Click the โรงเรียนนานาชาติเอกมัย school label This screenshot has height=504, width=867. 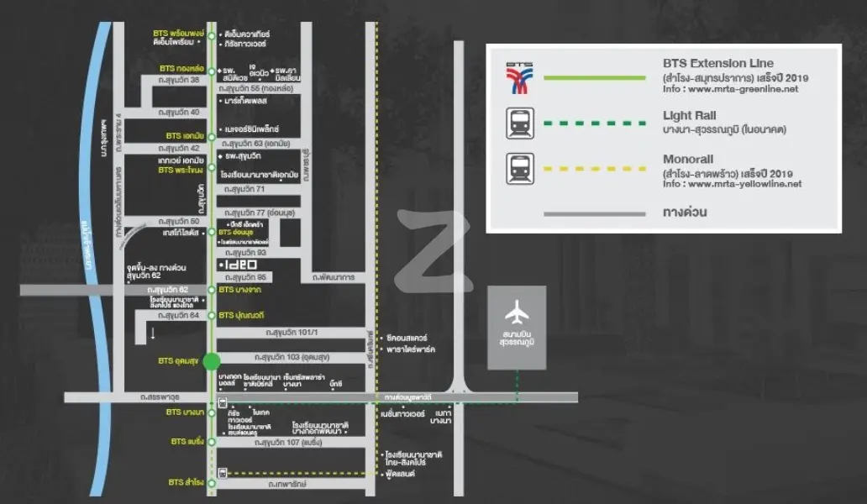[260, 175]
